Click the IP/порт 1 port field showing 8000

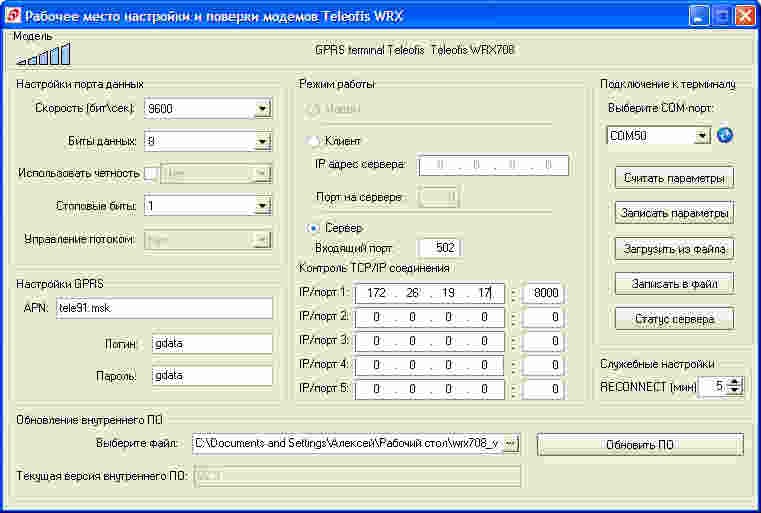542,293
